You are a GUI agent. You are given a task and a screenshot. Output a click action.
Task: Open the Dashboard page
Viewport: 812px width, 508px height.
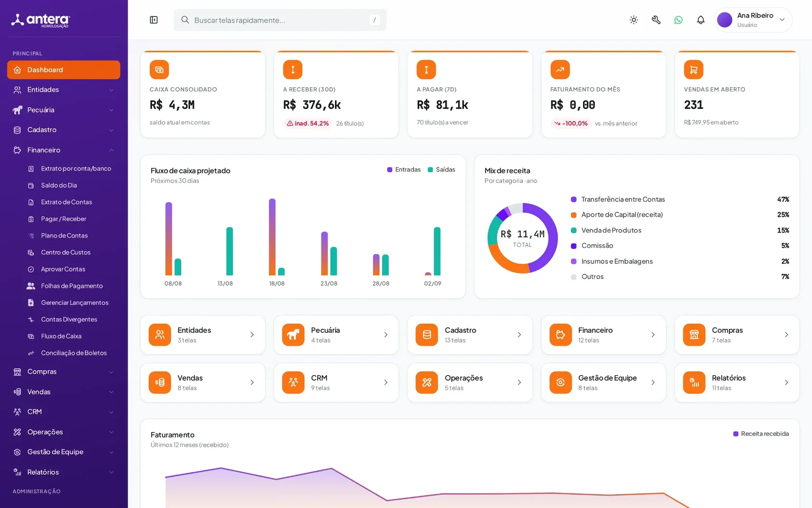pos(64,70)
